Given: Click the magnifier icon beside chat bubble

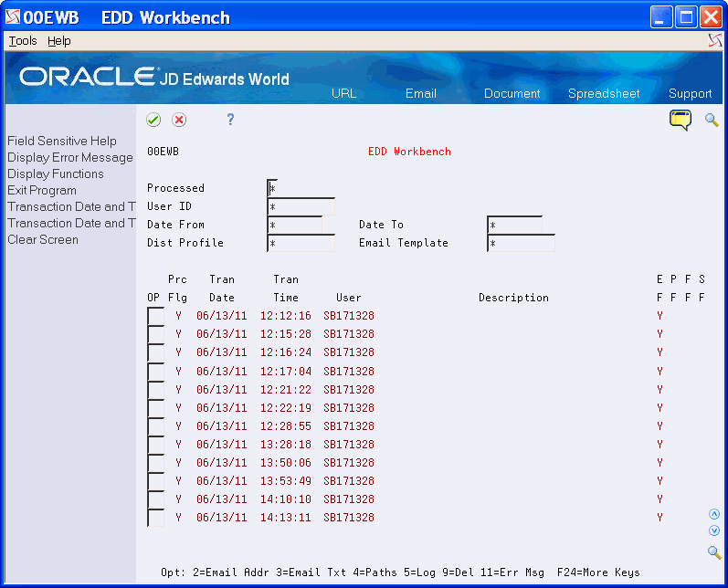Looking at the screenshot, I should [x=712, y=121].
